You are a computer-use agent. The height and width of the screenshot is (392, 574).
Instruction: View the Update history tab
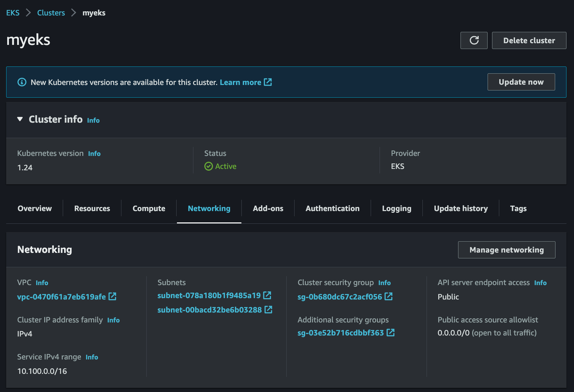point(461,208)
